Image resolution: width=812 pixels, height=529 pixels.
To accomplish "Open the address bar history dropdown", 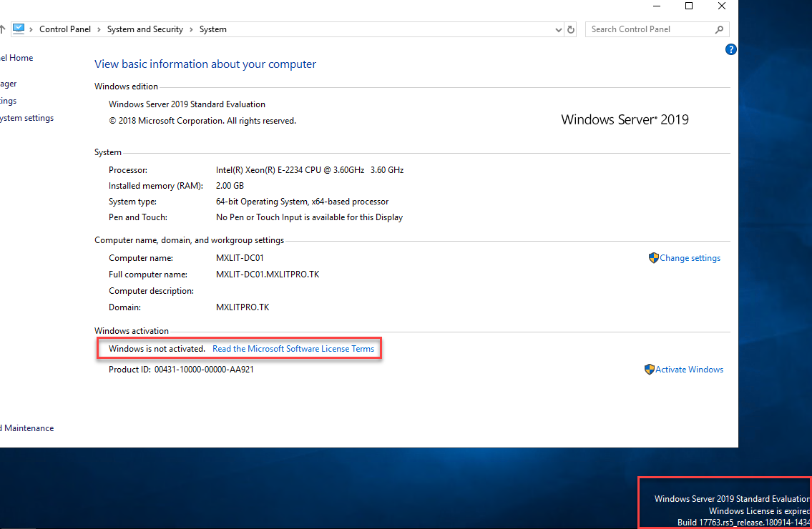I will tap(559, 29).
